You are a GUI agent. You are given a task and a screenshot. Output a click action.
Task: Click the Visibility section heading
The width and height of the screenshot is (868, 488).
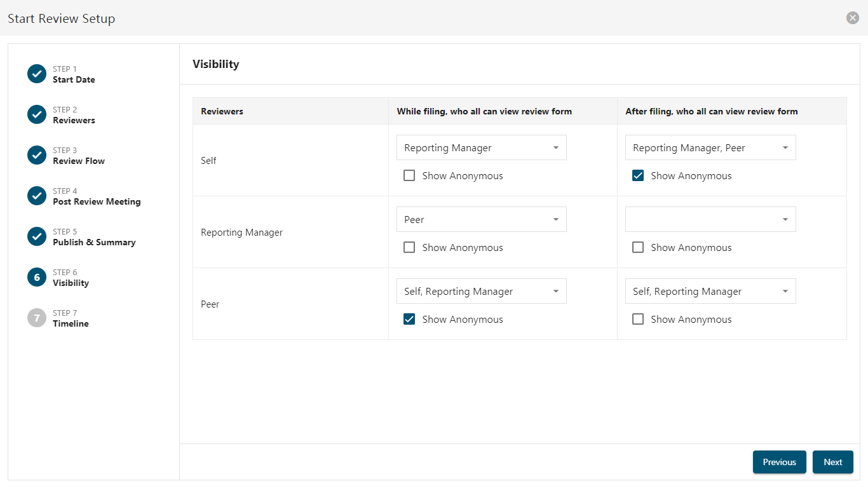(216, 64)
